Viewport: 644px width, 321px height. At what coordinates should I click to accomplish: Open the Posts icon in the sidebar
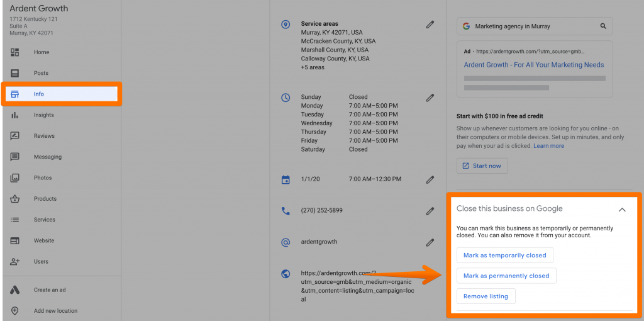pyautogui.click(x=15, y=73)
